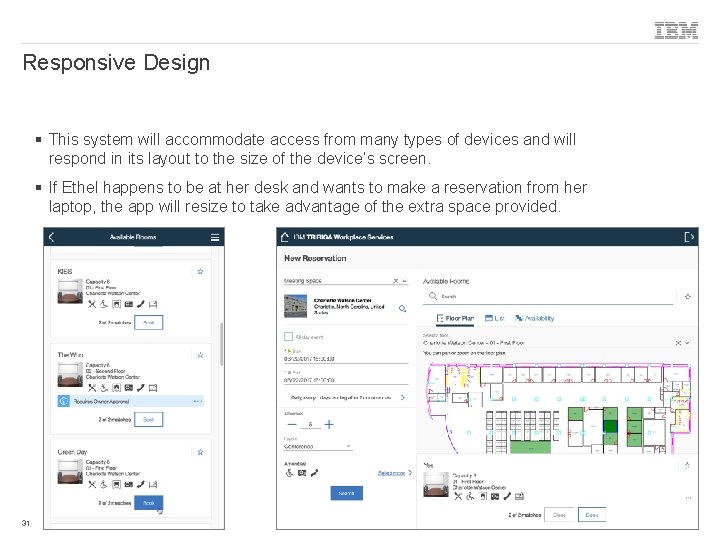
Task: Open the KISS room thumbnail photo
Action: [70, 292]
